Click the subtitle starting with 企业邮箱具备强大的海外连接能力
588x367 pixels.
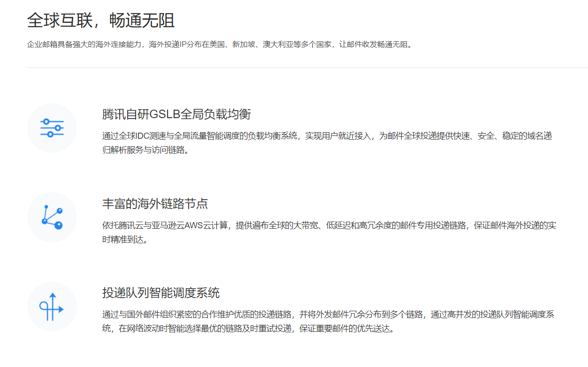(219, 45)
